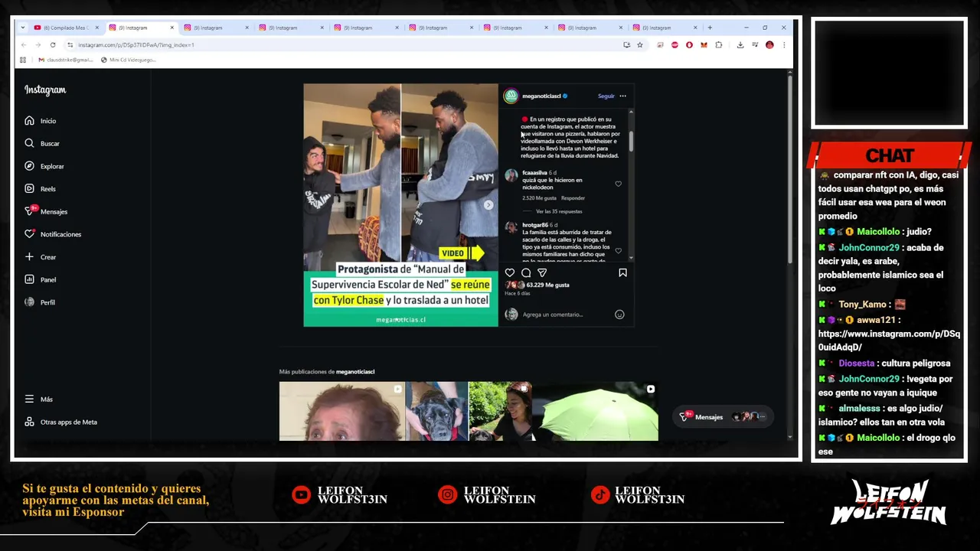Reload the Instagram page
Viewport: 980px width, 551px height.
pos(53,45)
